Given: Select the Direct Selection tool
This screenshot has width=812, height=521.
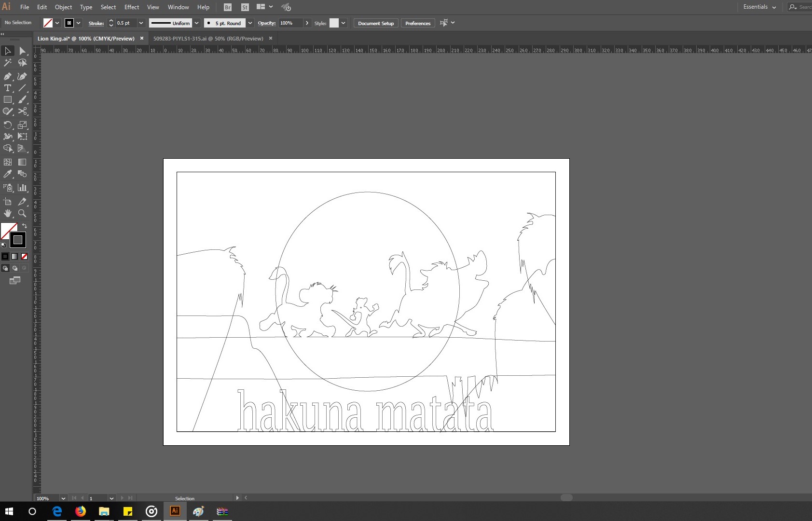Looking at the screenshot, I should (22, 51).
